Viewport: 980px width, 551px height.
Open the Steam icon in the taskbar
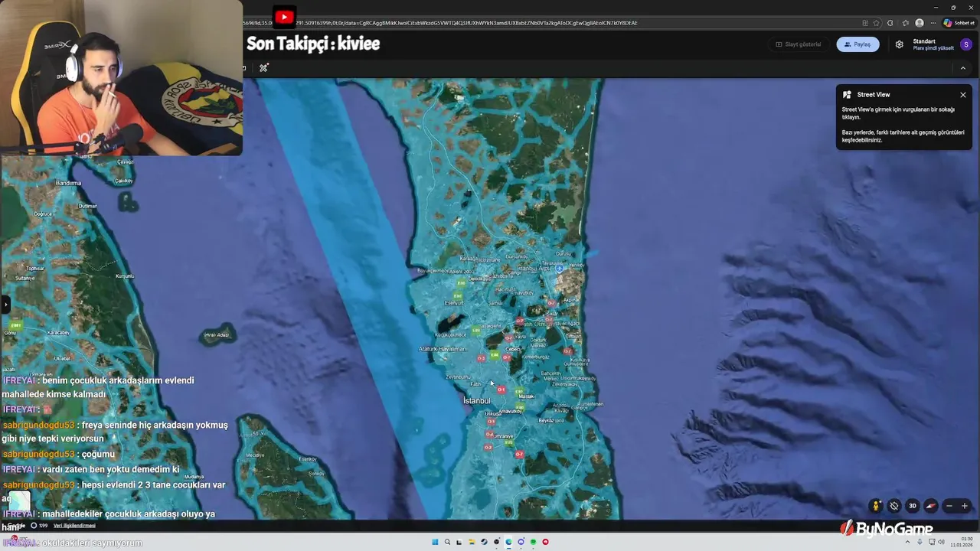click(484, 542)
